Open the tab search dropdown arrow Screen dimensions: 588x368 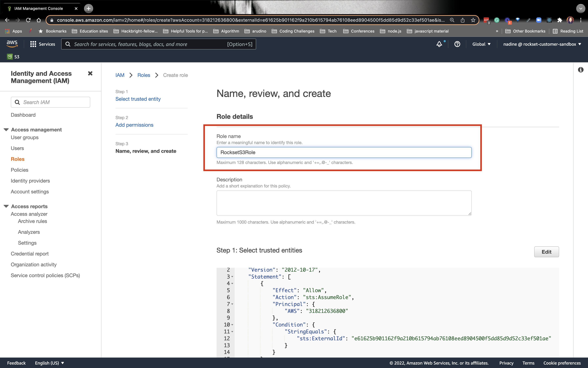coord(580,9)
